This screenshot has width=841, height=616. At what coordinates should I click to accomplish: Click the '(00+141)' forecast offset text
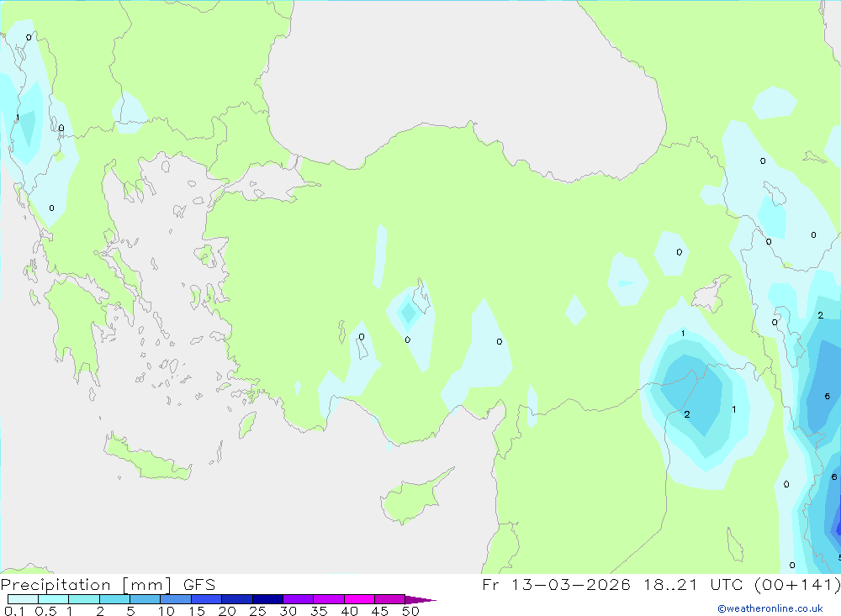click(797, 584)
